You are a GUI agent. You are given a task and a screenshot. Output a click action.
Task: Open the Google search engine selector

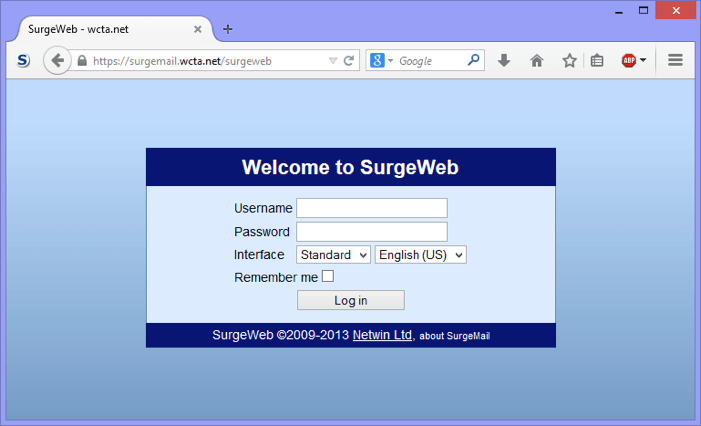coord(381,60)
